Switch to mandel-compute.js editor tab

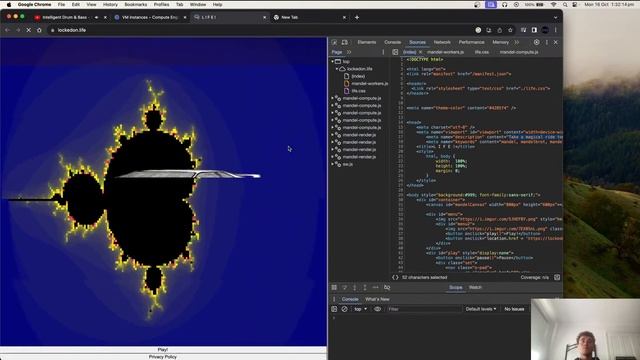pyautogui.click(x=519, y=52)
